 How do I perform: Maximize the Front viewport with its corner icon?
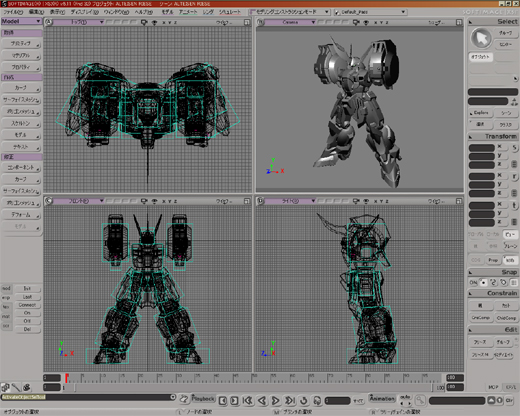[247, 201]
